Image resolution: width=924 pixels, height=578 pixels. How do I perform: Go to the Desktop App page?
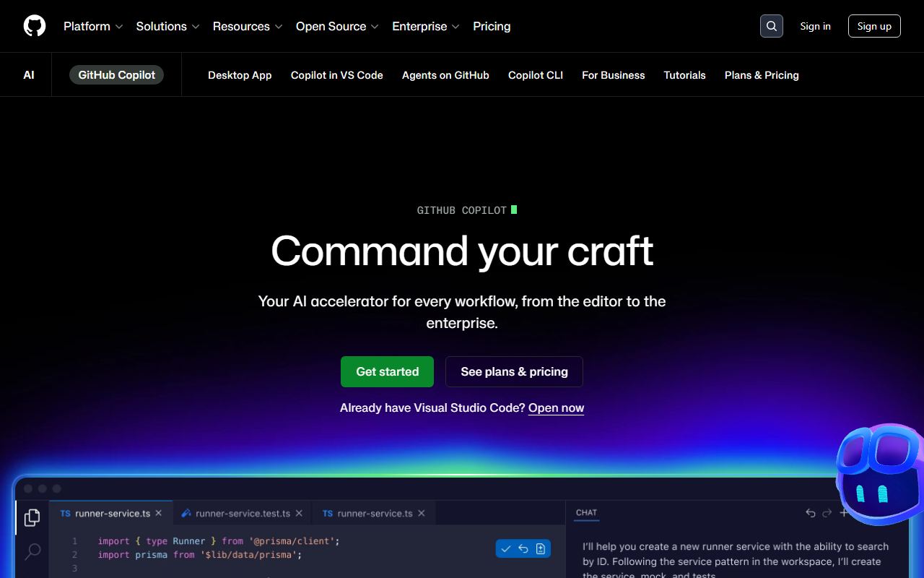coord(240,75)
